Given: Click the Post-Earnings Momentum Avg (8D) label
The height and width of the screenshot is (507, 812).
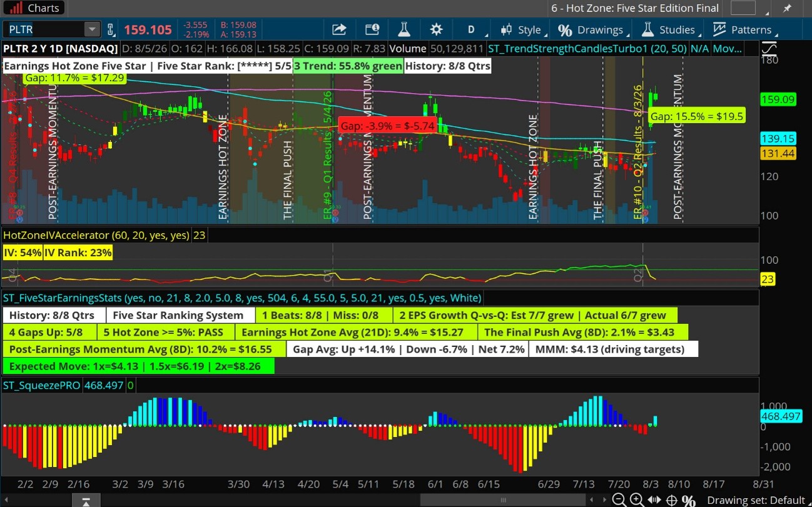Looking at the screenshot, I should (144, 349).
